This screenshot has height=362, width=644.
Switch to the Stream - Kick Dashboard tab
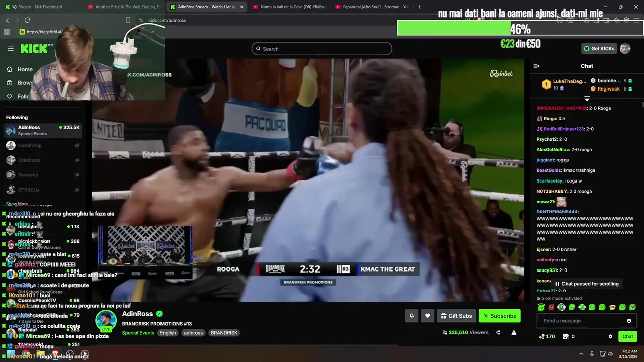[x=40, y=7]
